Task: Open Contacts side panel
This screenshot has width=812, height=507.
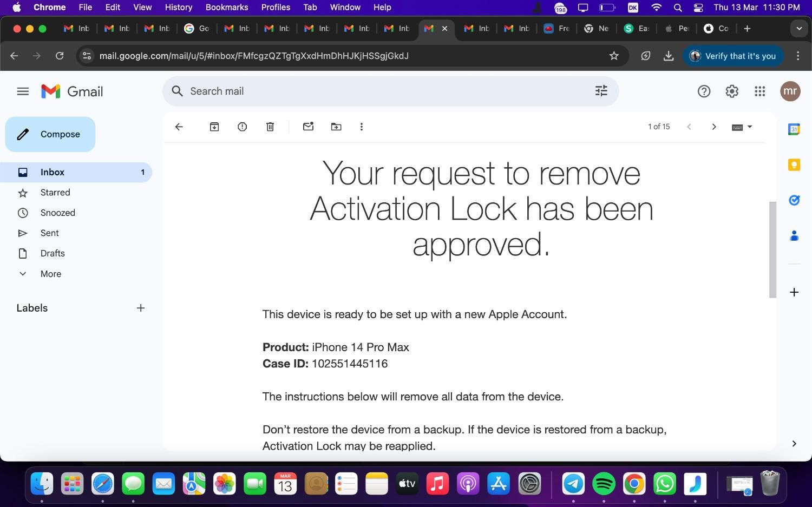Action: click(x=794, y=235)
